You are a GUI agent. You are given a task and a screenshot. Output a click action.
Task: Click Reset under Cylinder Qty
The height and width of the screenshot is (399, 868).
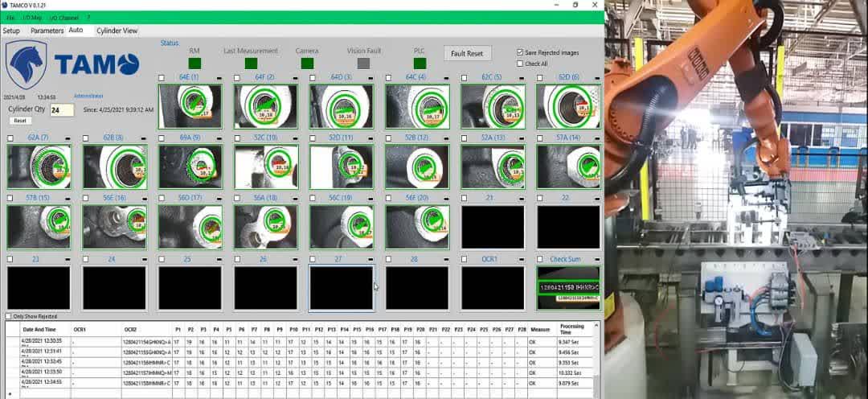click(x=20, y=121)
